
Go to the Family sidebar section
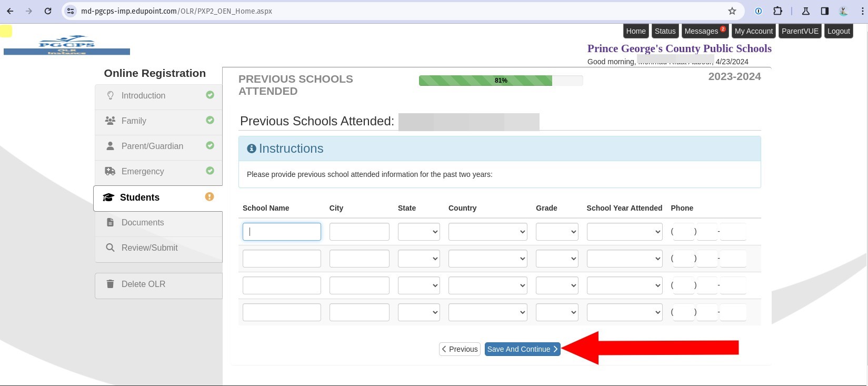point(134,121)
